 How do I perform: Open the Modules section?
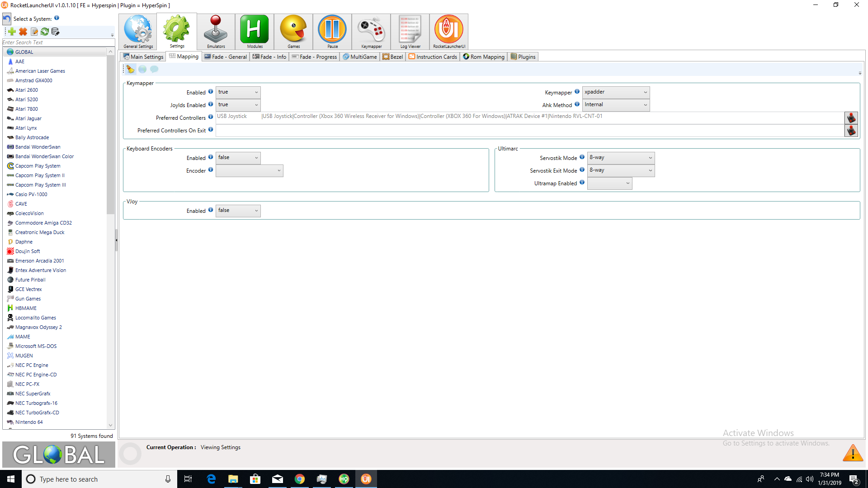[254, 32]
